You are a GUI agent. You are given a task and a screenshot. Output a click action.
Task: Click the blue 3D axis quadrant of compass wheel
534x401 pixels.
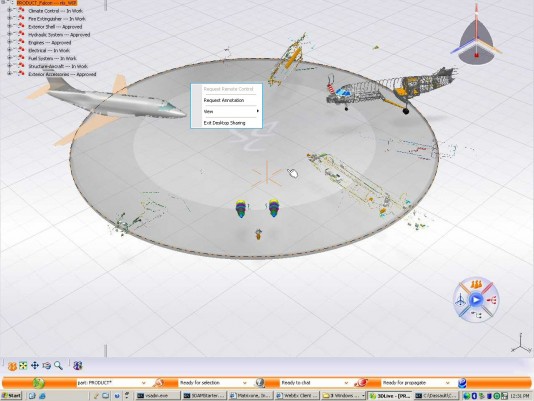point(460,300)
